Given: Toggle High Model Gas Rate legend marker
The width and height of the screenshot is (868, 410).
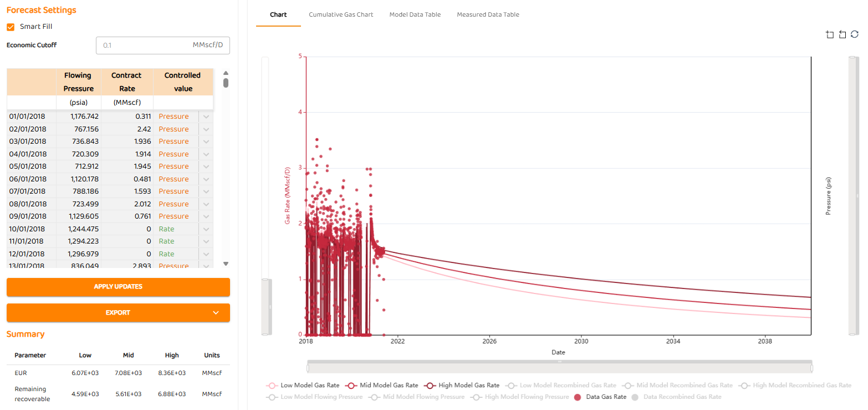Looking at the screenshot, I should point(430,385).
